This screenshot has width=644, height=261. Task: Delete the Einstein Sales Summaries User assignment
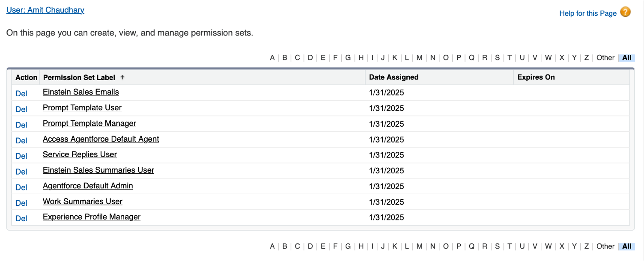[21, 172]
